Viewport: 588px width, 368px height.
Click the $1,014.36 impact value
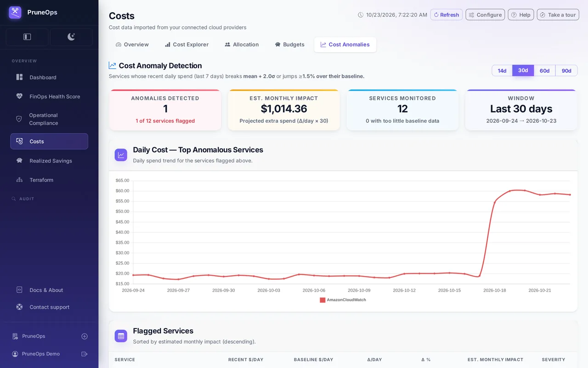[x=284, y=109]
